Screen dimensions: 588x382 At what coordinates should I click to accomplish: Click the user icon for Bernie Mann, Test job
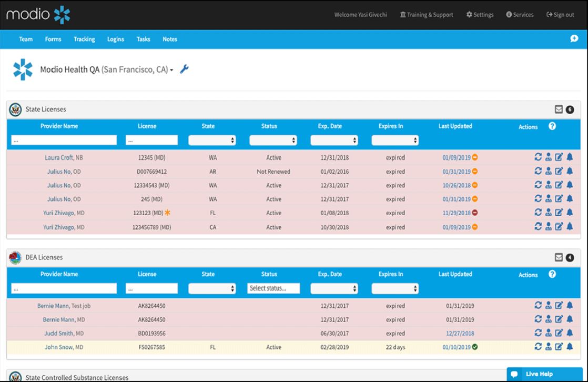tap(548, 305)
